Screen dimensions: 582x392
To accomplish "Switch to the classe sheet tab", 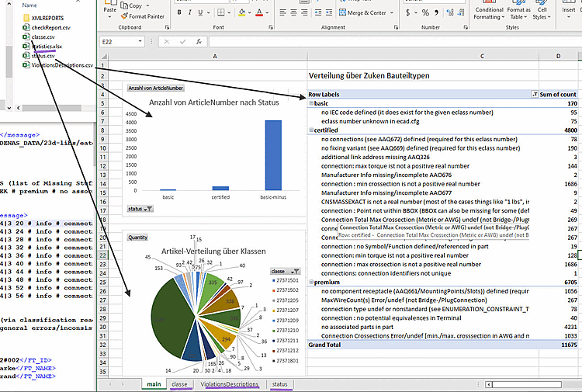I will [179, 384].
